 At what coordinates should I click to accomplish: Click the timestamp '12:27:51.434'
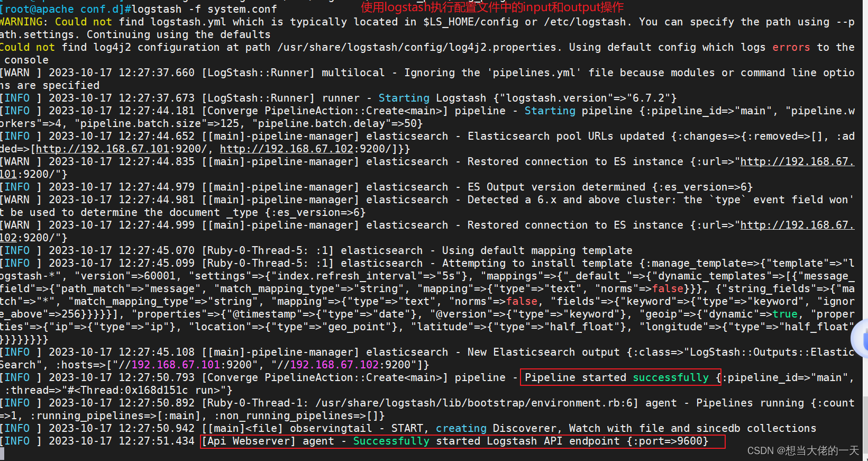(157, 441)
